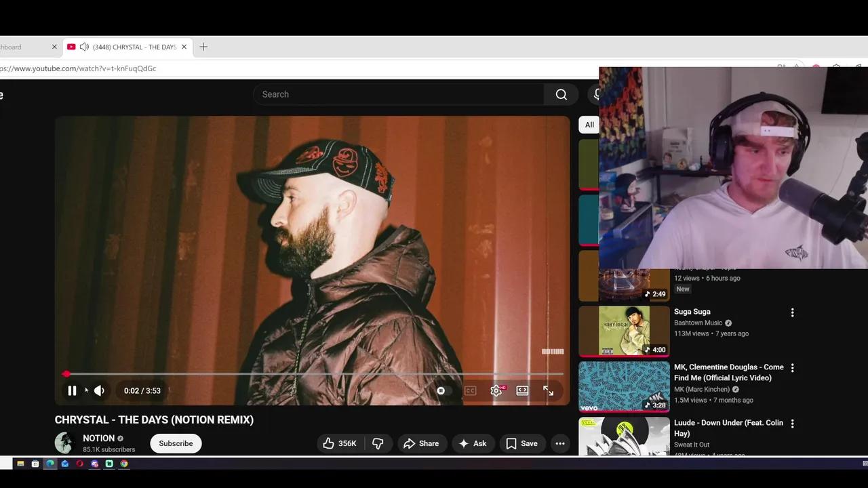This screenshot has height=488, width=868.
Task: Subscribe to the NOTION channel
Action: (176, 443)
